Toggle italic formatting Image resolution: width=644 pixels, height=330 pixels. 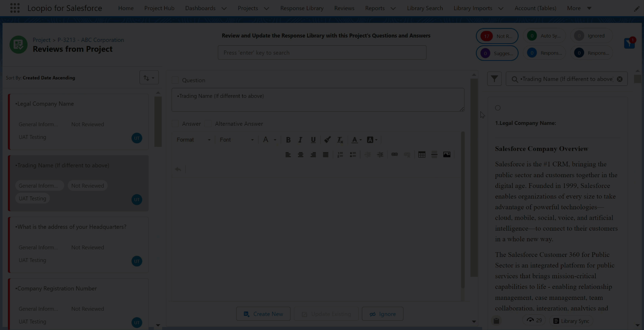point(300,140)
